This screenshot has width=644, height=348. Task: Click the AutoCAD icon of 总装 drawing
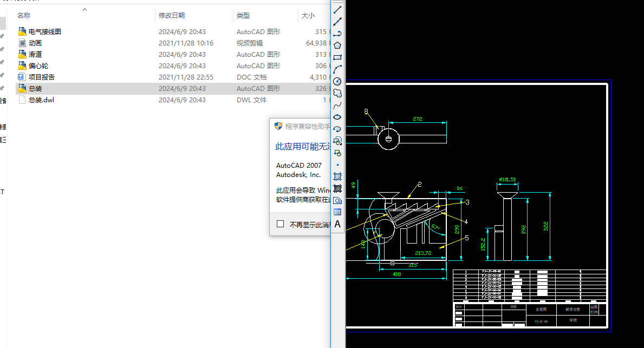point(22,88)
